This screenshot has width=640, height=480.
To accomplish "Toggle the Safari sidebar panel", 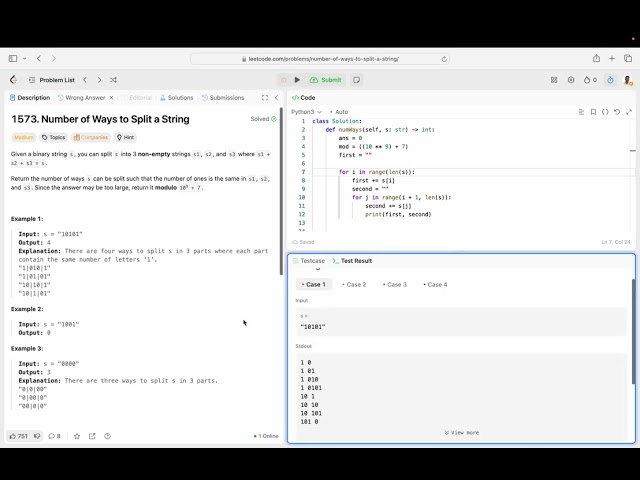I will pos(14,59).
